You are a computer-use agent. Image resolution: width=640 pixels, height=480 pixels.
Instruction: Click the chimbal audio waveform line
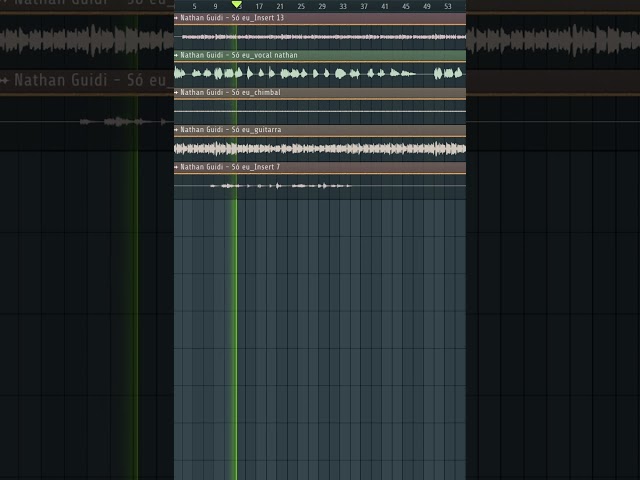(320, 111)
